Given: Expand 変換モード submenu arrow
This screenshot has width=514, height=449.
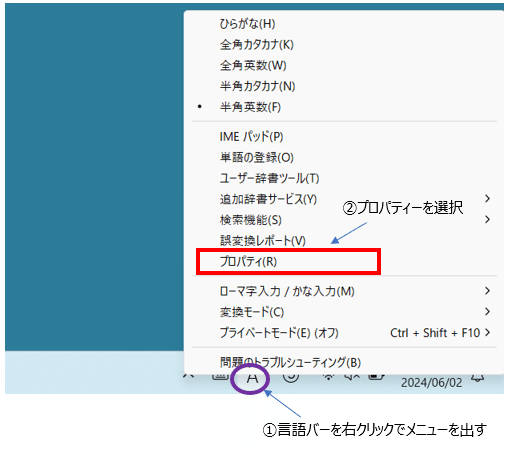Looking at the screenshot, I should (487, 312).
